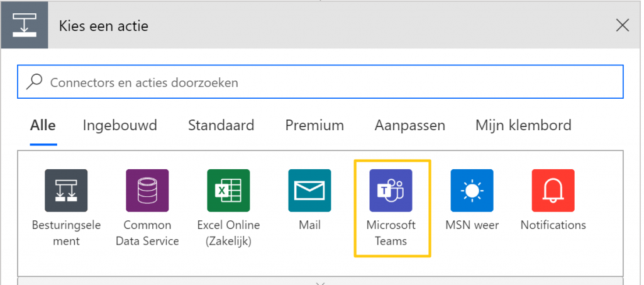Viewport: 644px width, 285px height.
Task: Click the action step icon beside Kies een actie
Action: pos(25,25)
